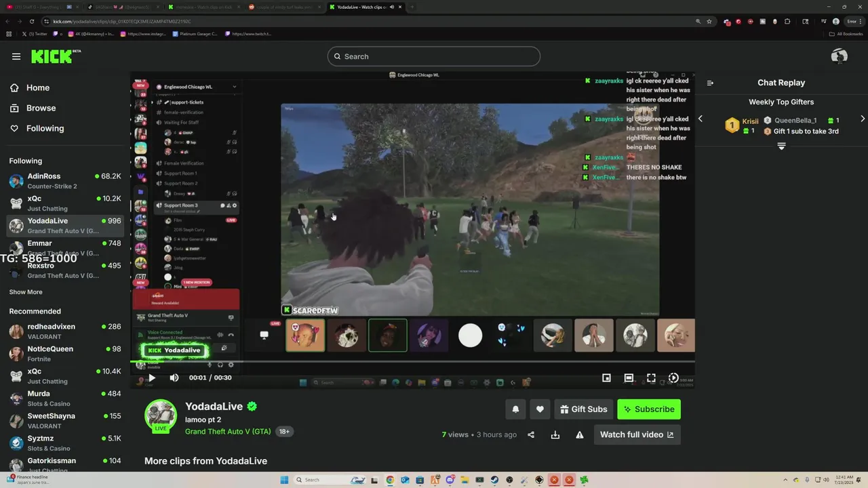The image size is (868, 488).
Task: Follow YodadaLive with heart button
Action: tap(540, 409)
